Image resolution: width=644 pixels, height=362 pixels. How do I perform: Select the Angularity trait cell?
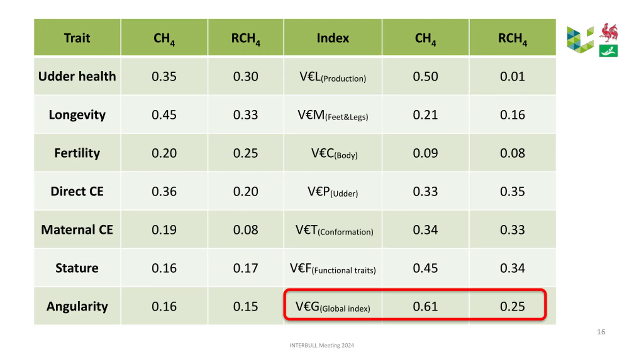pos(77,306)
